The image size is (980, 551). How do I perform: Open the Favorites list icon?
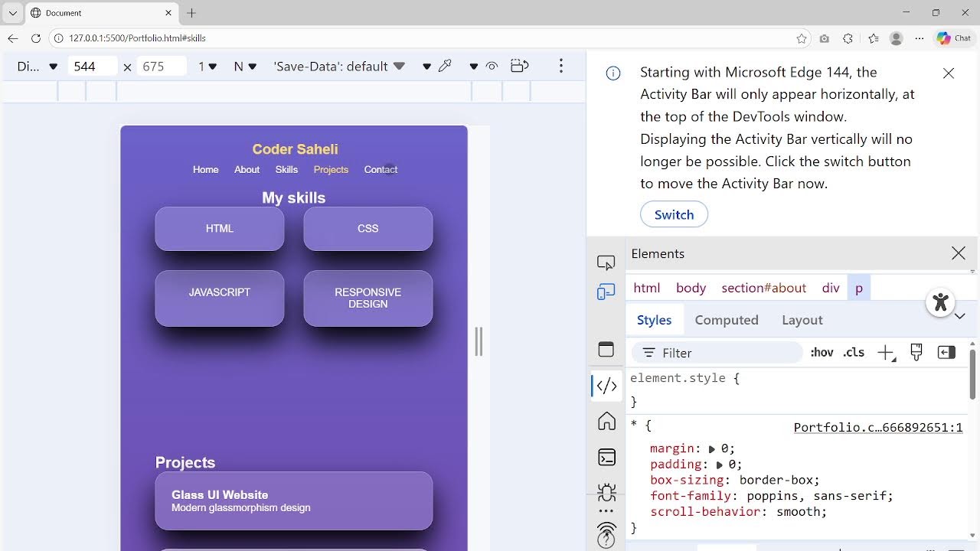[874, 38]
